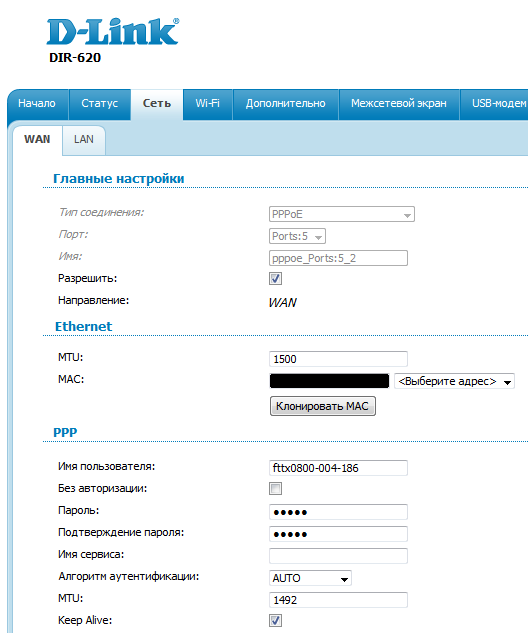
Task: Expand the Тип соединения PPPoE dropdown
Action: coord(342,214)
